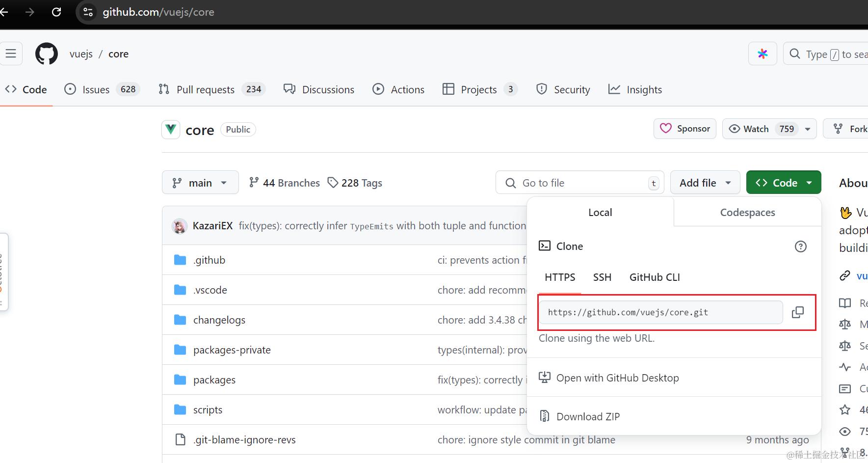This screenshot has width=868, height=463.
Task: Select the Local tab in clone popup
Action: [600, 212]
